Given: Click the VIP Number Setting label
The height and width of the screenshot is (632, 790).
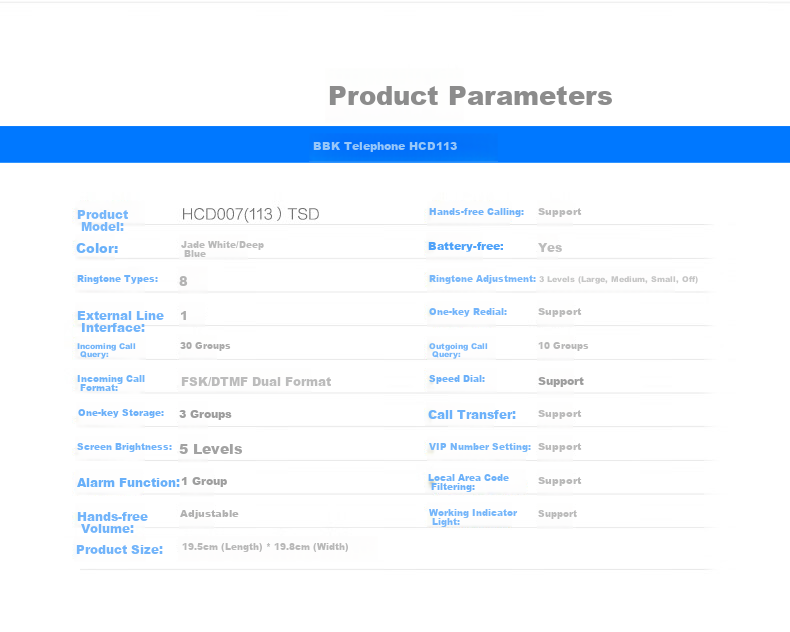Looking at the screenshot, I should (480, 447).
